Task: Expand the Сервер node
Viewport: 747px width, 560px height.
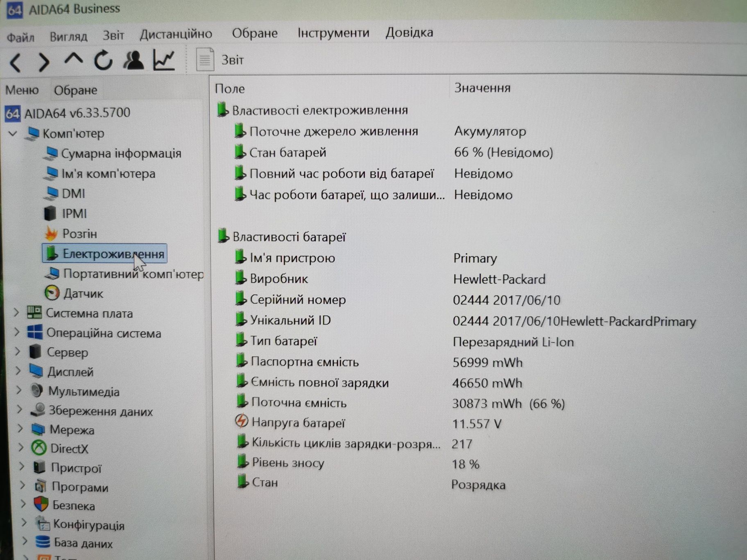Action: click(18, 352)
